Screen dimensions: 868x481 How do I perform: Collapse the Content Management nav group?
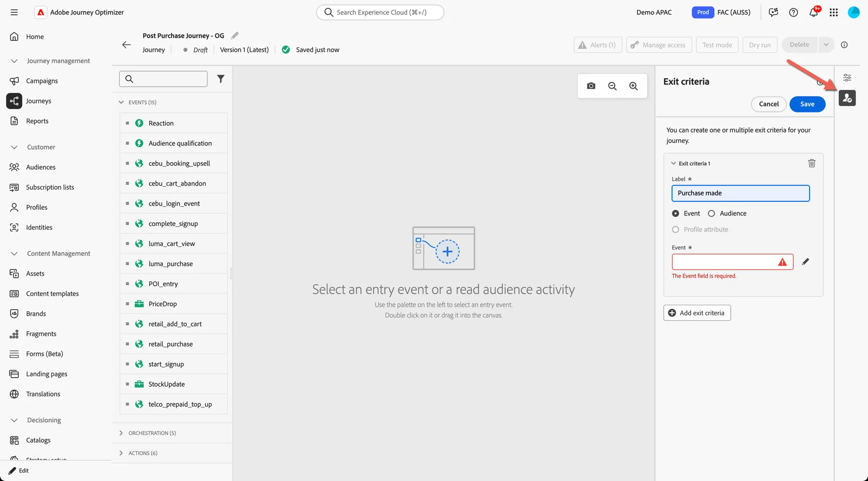[14, 254]
